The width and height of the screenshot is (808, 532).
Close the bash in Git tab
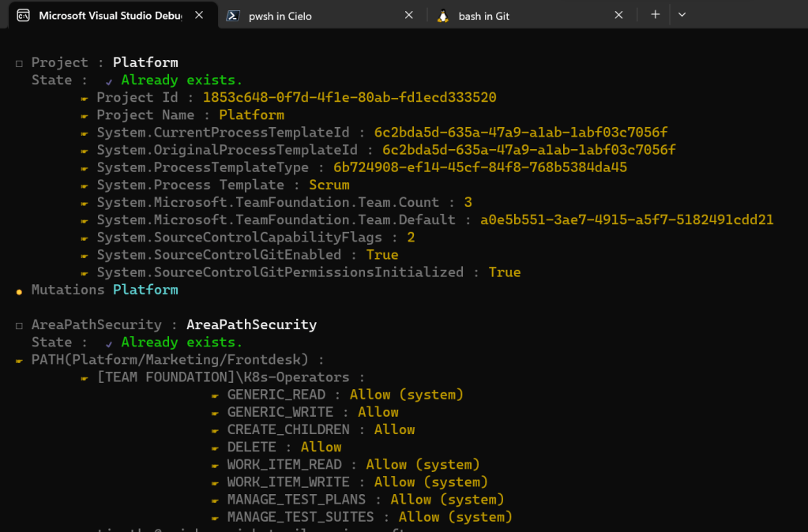coord(618,15)
